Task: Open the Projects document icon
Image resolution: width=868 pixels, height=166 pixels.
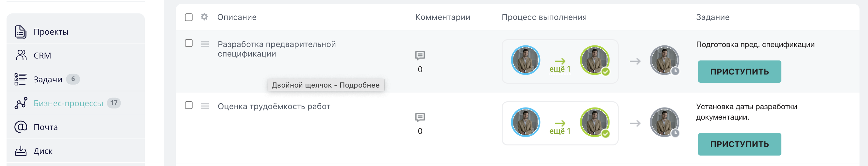Action: (x=21, y=32)
